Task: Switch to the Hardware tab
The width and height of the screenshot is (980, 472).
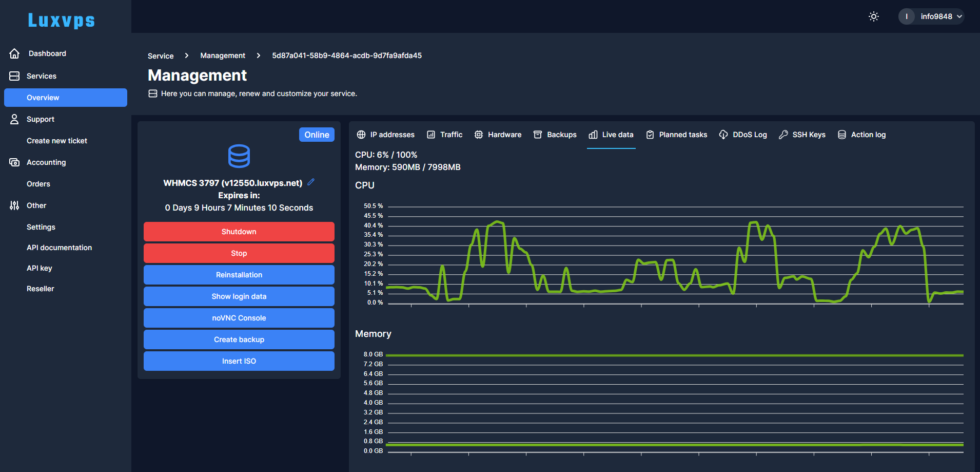Action: (x=498, y=135)
